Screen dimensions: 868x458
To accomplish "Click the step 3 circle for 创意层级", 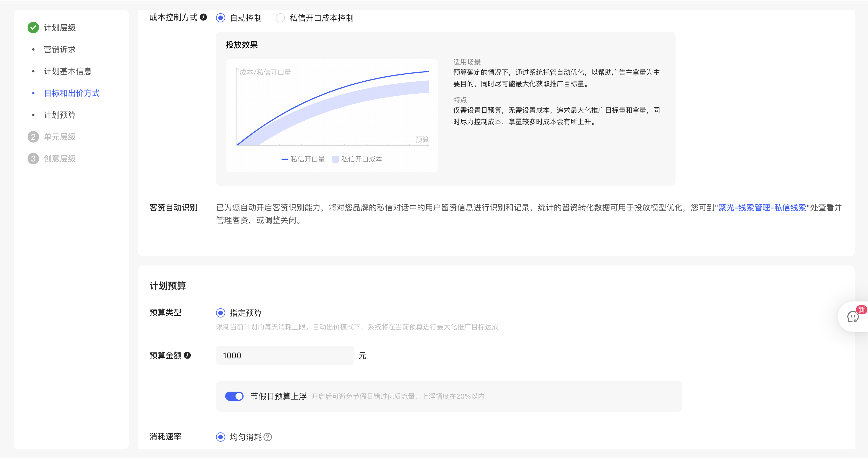I will [33, 159].
